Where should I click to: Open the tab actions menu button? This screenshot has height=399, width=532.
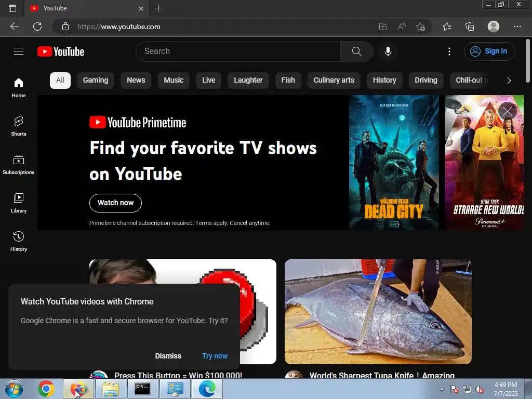pyautogui.click(x=12, y=8)
